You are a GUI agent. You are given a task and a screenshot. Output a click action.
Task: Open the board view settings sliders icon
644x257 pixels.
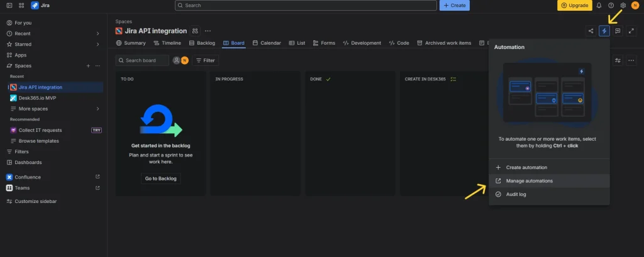(x=618, y=60)
